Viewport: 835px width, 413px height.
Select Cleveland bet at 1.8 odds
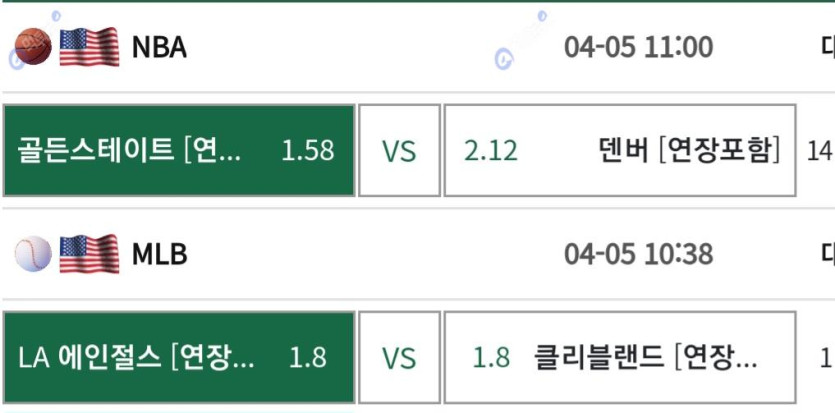coord(620,358)
